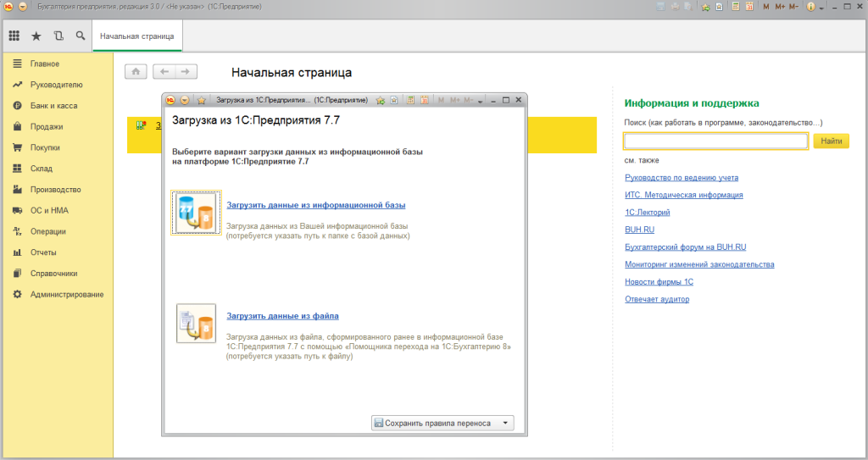The width and height of the screenshot is (868, 460).
Task: Expand small arrow in dialog title bar
Action: [x=480, y=102]
